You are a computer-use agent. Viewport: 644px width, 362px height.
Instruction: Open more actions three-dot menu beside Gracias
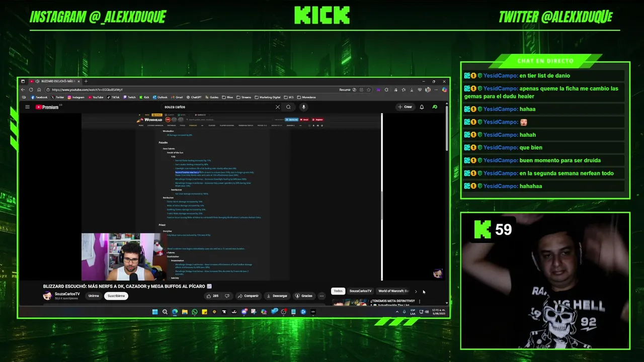321,296
